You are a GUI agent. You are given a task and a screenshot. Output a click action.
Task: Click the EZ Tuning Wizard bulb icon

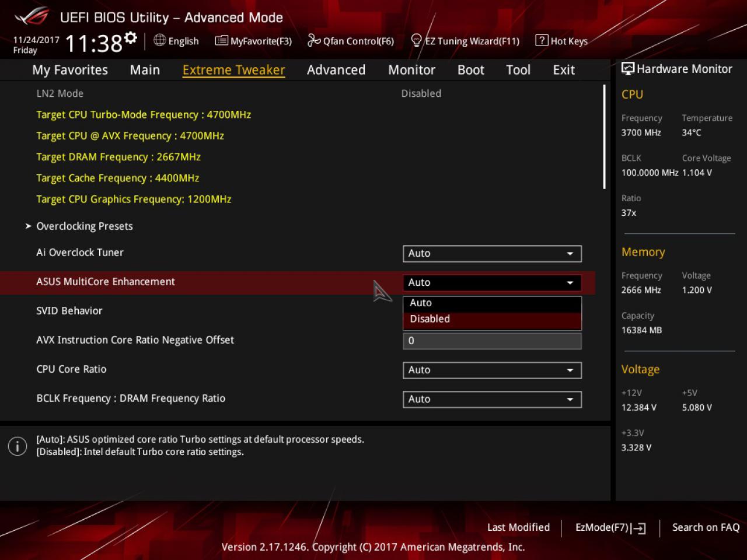point(416,40)
